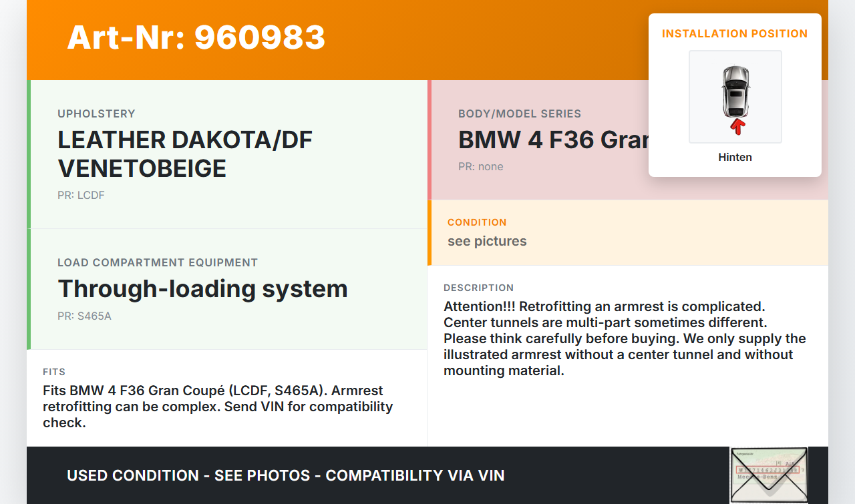855x504 pixels.
Task: Click the USED CONDITION footer banner text
Action: coord(286,475)
